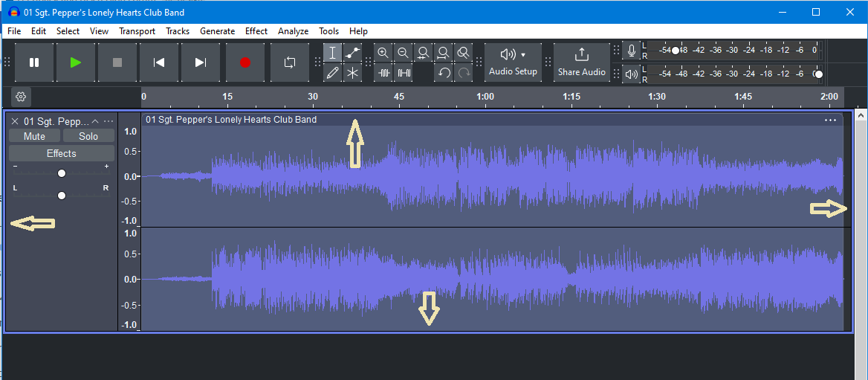
Task: Open the Generate menu
Action: (218, 31)
